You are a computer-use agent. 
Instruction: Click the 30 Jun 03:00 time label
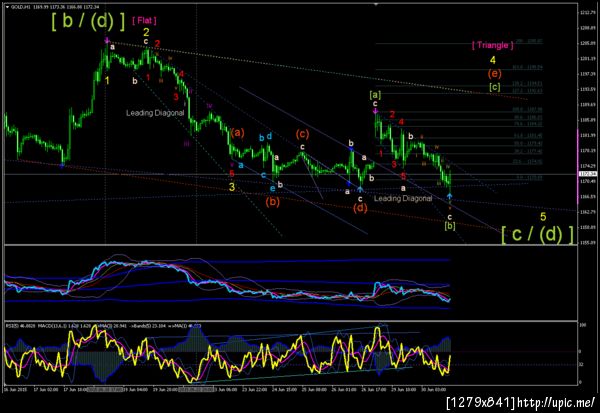pyautogui.click(x=434, y=389)
